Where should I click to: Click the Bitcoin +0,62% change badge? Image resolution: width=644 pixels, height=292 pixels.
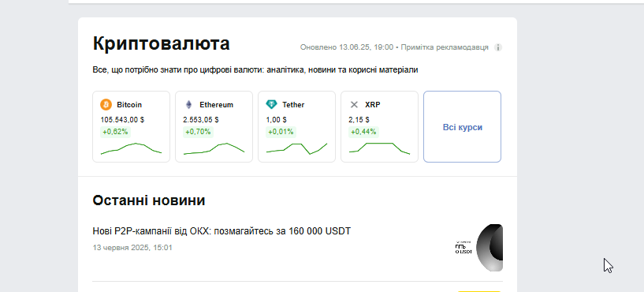115,132
